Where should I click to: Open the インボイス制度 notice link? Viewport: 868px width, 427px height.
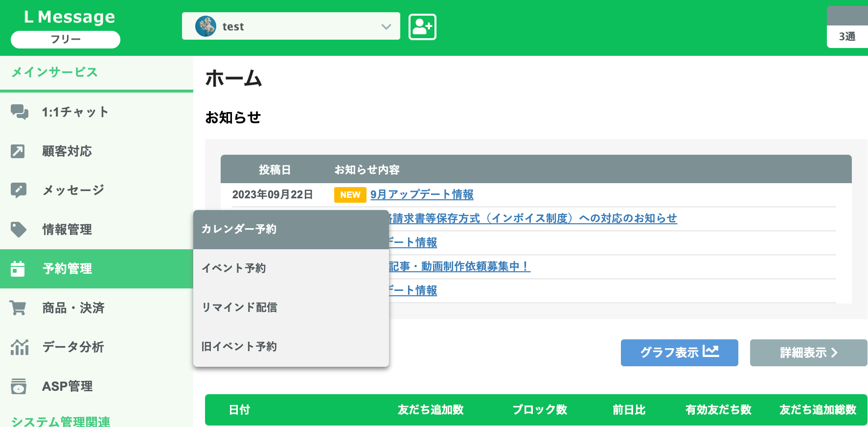(533, 218)
